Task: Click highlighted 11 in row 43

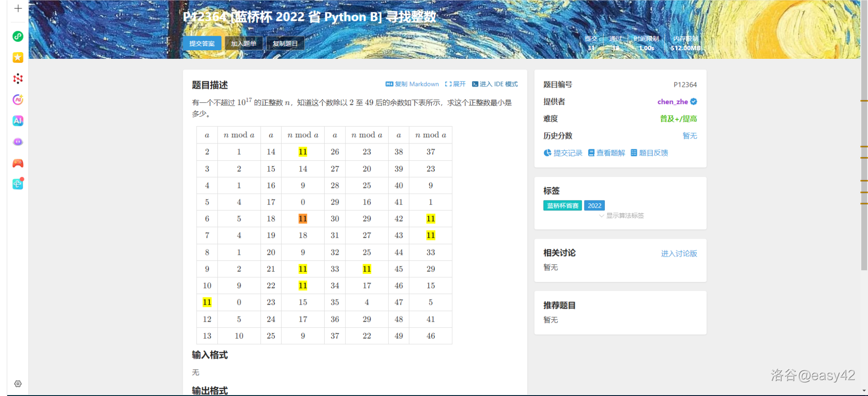Action: [x=431, y=235]
